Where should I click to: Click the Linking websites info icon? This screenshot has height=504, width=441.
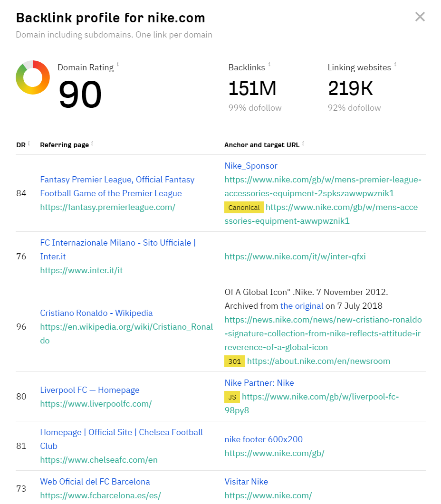(395, 64)
